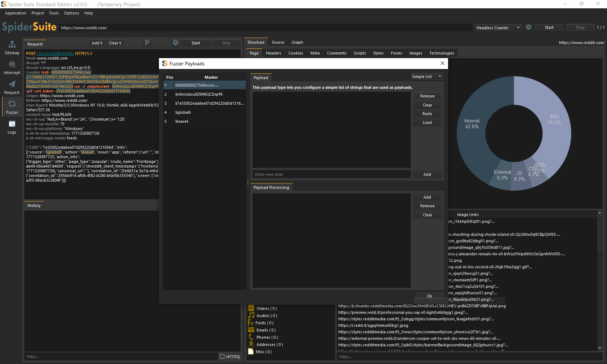Click the P payloads icon button

[x=147, y=43]
